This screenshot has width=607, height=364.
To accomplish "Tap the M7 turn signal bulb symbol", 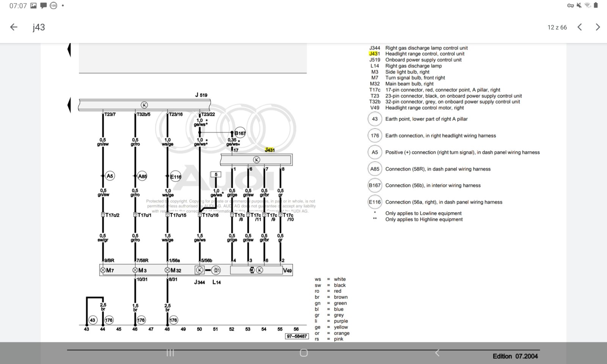I will [103, 270].
